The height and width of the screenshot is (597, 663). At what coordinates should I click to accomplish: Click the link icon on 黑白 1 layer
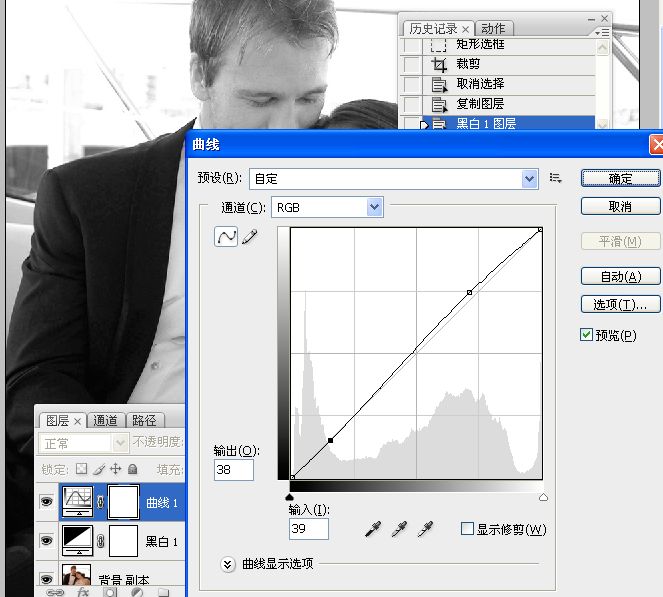(101, 541)
